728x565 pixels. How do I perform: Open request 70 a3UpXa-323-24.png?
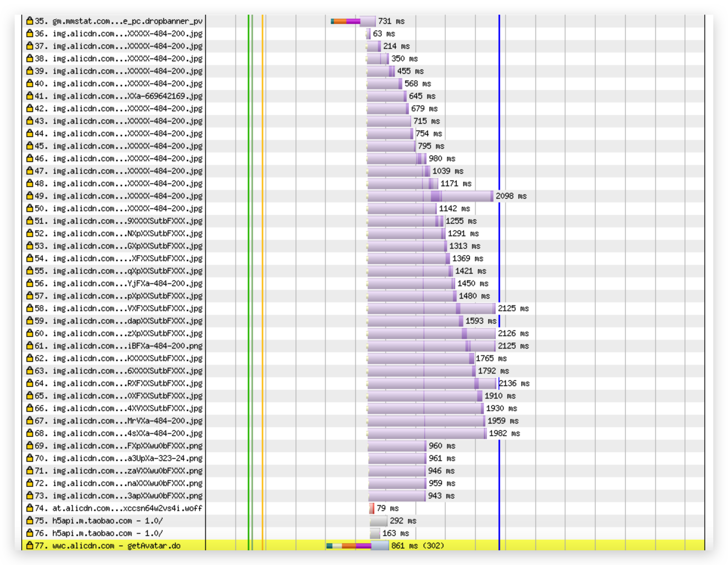(x=127, y=458)
